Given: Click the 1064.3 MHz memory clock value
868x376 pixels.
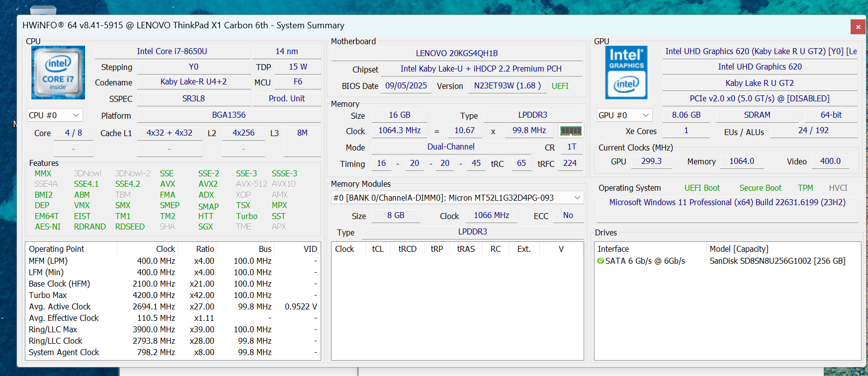Looking at the screenshot, I should pos(400,130).
